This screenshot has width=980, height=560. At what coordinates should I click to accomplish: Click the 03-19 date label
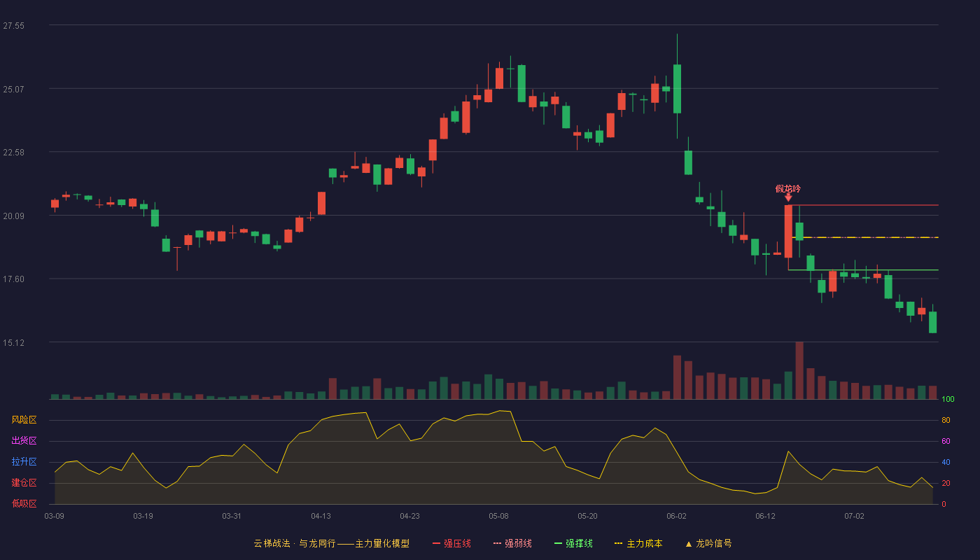143,516
